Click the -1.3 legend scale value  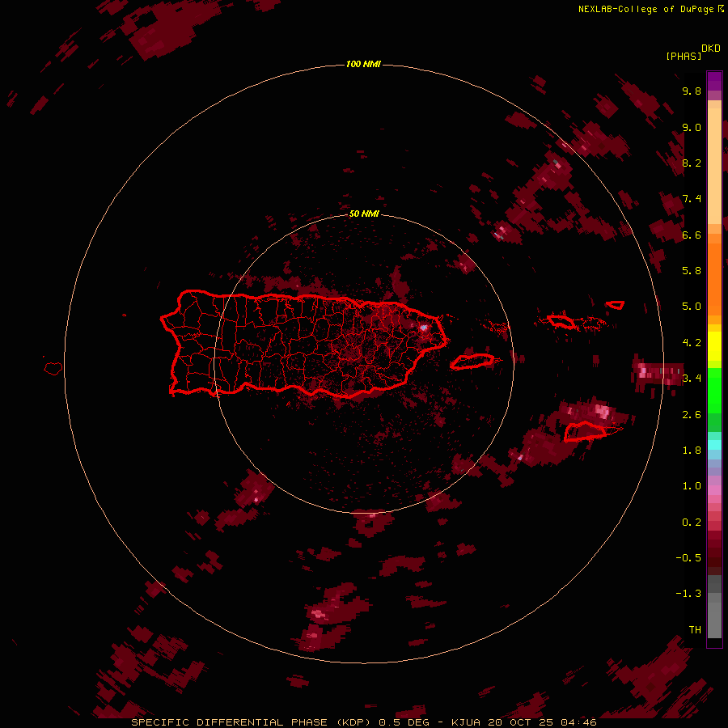pyautogui.click(x=688, y=594)
